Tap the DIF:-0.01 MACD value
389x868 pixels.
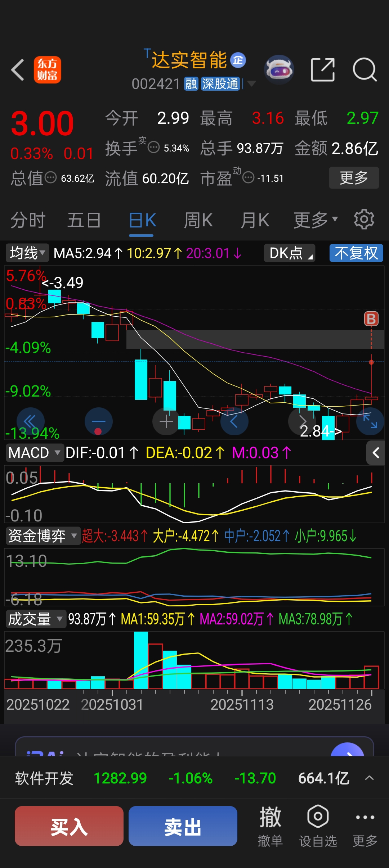pos(102,453)
